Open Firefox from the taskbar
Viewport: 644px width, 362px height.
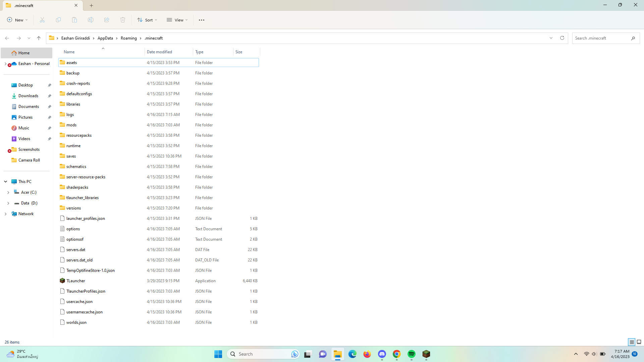pos(367,354)
